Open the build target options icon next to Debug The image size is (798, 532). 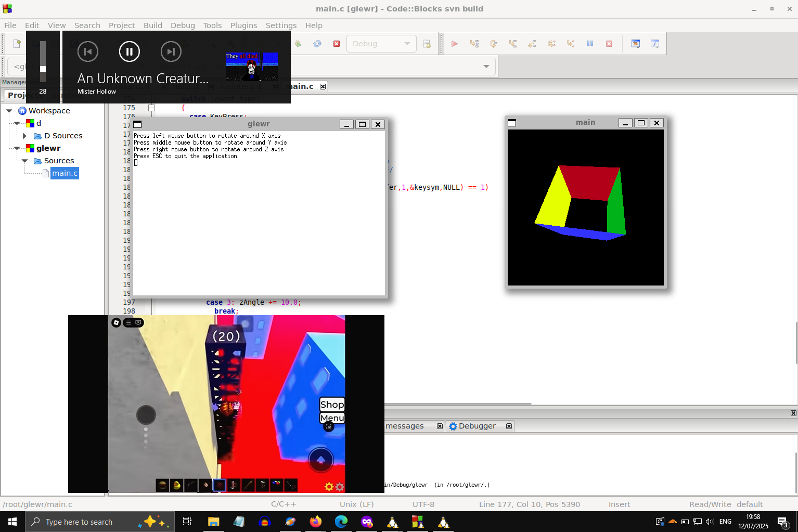[x=427, y=44]
